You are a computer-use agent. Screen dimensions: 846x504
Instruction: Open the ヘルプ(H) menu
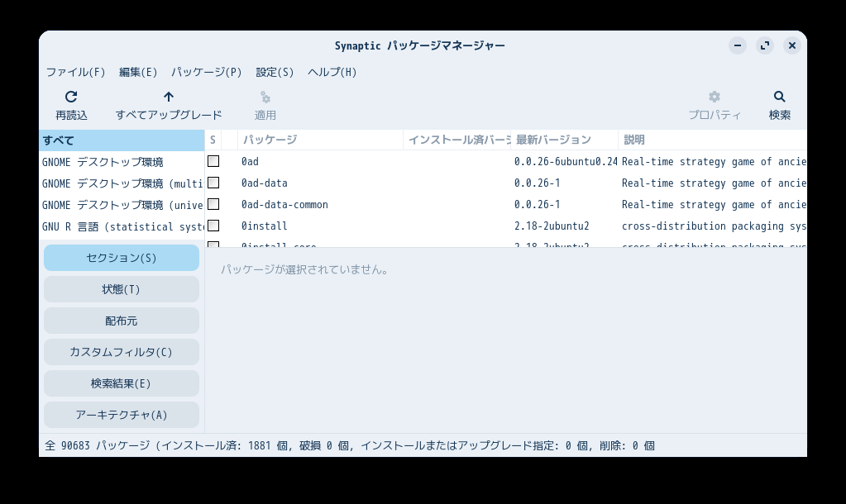tap(332, 72)
